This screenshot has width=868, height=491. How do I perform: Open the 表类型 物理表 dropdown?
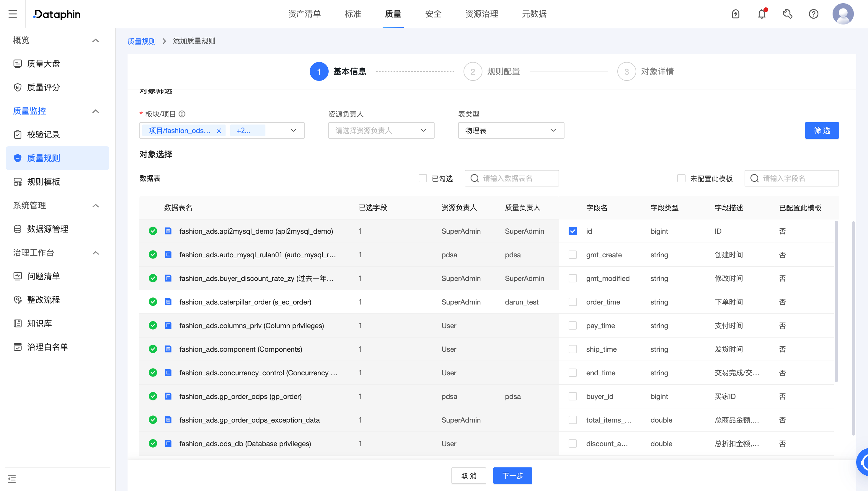pos(511,130)
